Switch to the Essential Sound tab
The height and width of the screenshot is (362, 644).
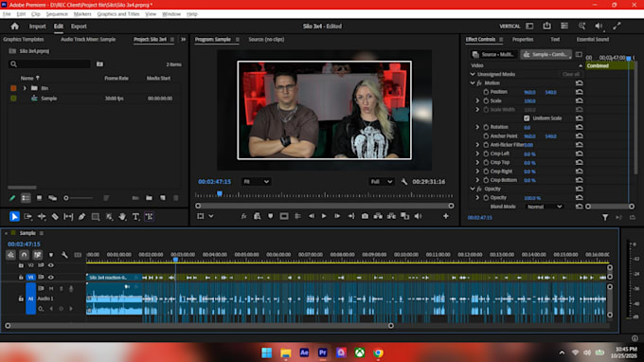(x=592, y=40)
